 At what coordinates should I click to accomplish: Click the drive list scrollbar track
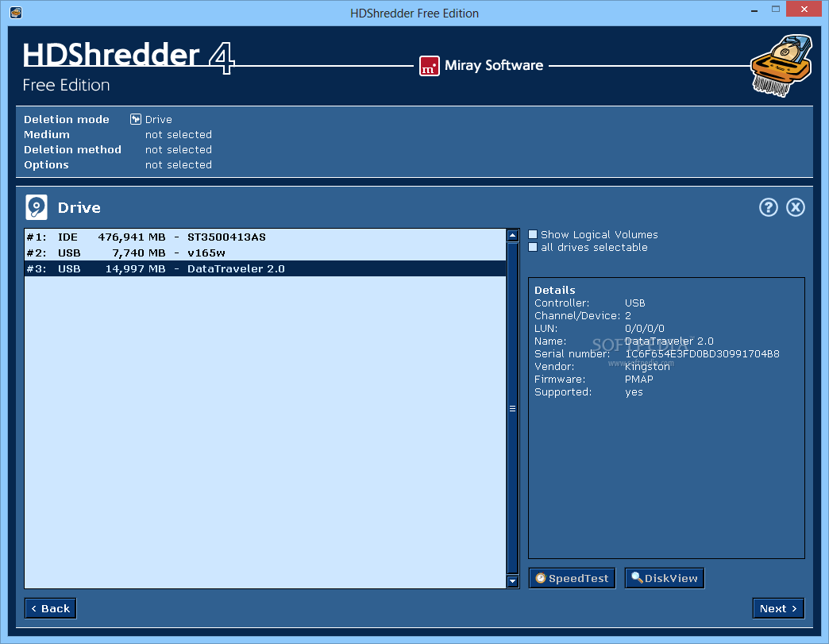(512, 408)
